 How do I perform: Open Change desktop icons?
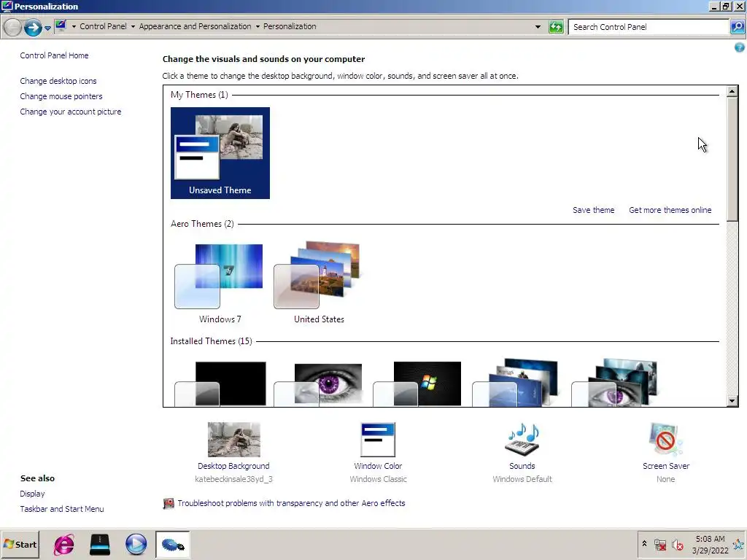coord(58,81)
